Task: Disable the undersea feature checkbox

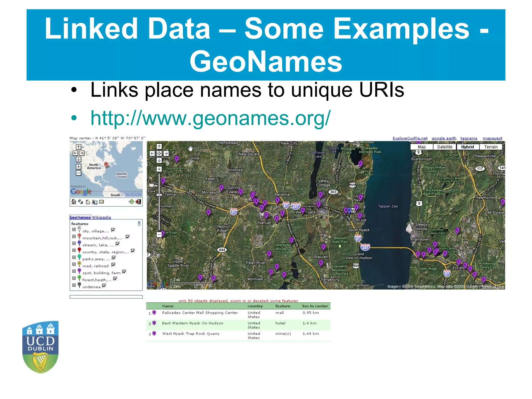Action: pos(104,286)
